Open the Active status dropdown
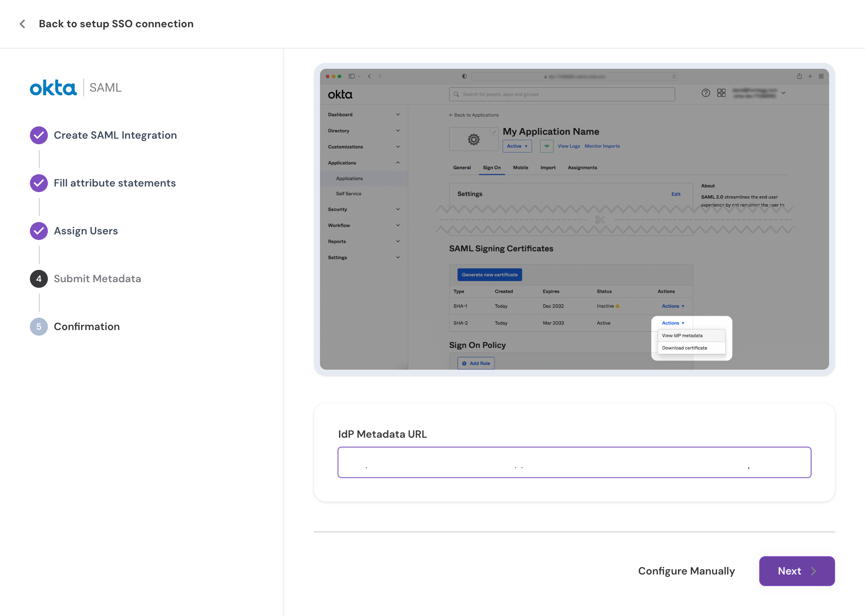Viewport: 865px width, 616px height. (517, 146)
